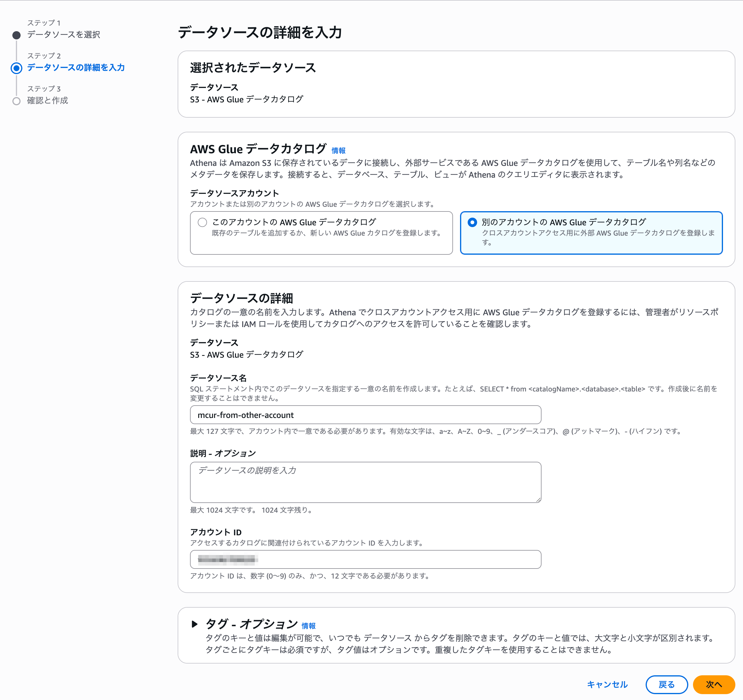Click the heading 選択されたデータソース
Screen dimensions: 743x700
(x=253, y=68)
